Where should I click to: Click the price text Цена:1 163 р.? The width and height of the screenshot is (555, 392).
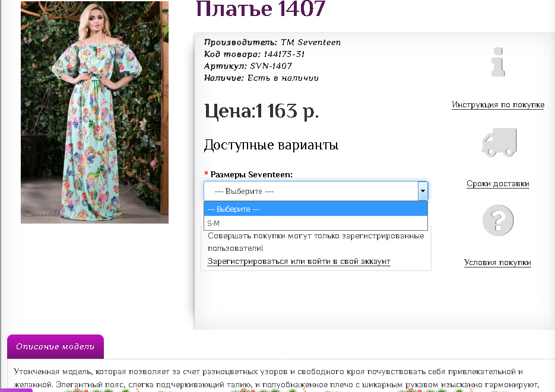point(262,111)
